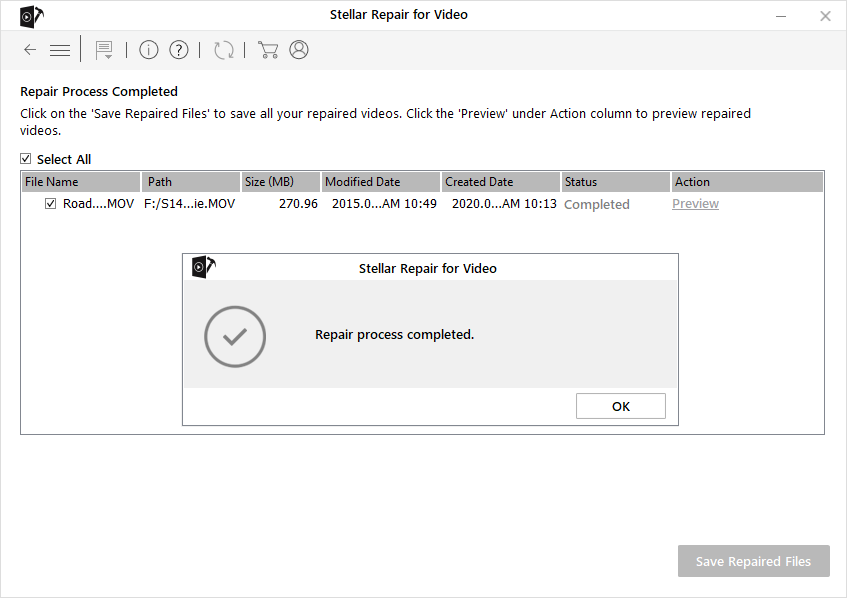Viewport: 847px width, 598px height.
Task: Click the update refresh arrows icon
Action: coord(224,50)
